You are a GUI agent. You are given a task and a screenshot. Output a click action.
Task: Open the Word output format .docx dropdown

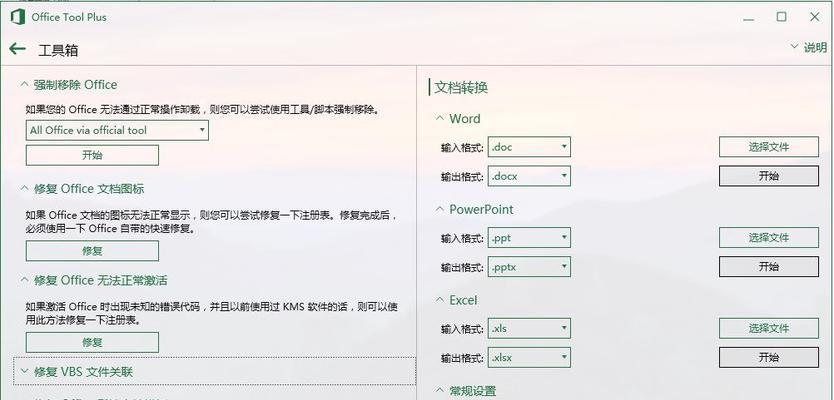[x=529, y=176]
